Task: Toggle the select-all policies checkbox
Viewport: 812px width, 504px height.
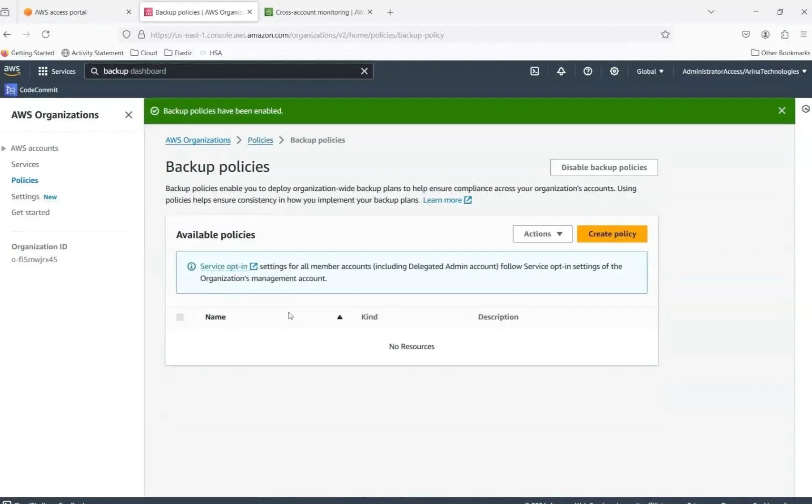Action: coord(180,317)
